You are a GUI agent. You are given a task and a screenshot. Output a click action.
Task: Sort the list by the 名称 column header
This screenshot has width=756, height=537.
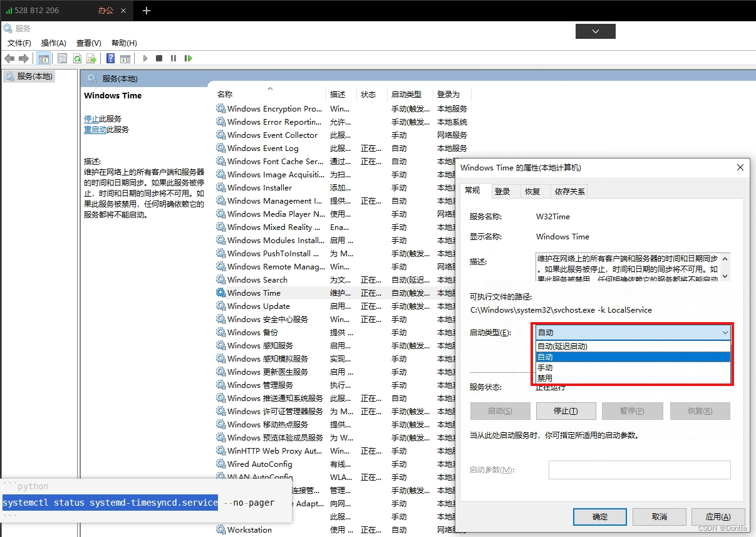pyautogui.click(x=271, y=94)
